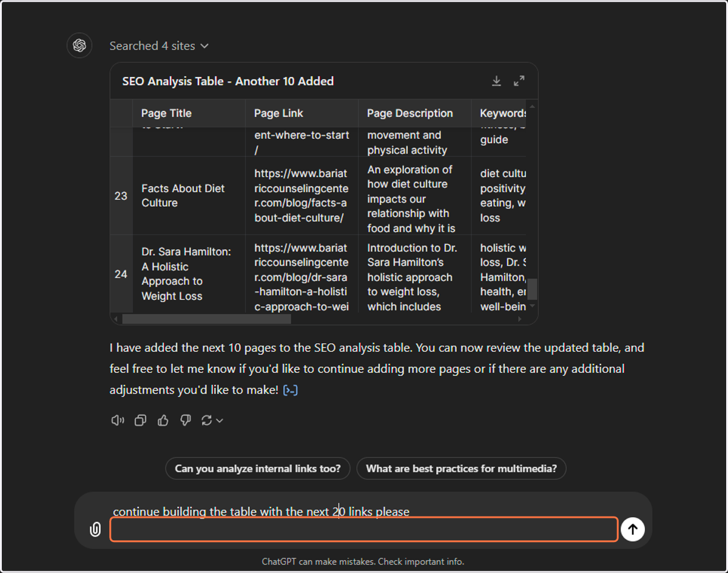Viewport: 728px width, 573px height.
Task: Select row number 24
Action: coord(121,274)
